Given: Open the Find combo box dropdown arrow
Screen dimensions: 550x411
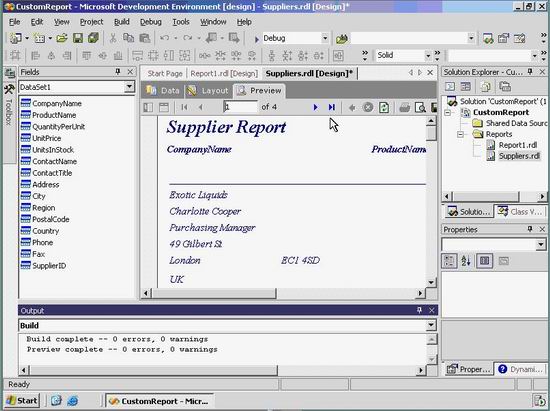Looking at the screenshot, I should [471, 38].
